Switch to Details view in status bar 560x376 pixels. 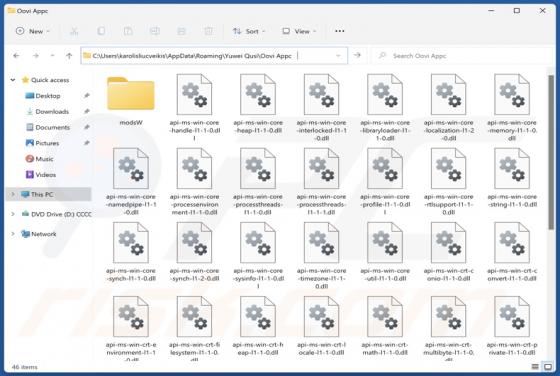pyautogui.click(x=535, y=367)
